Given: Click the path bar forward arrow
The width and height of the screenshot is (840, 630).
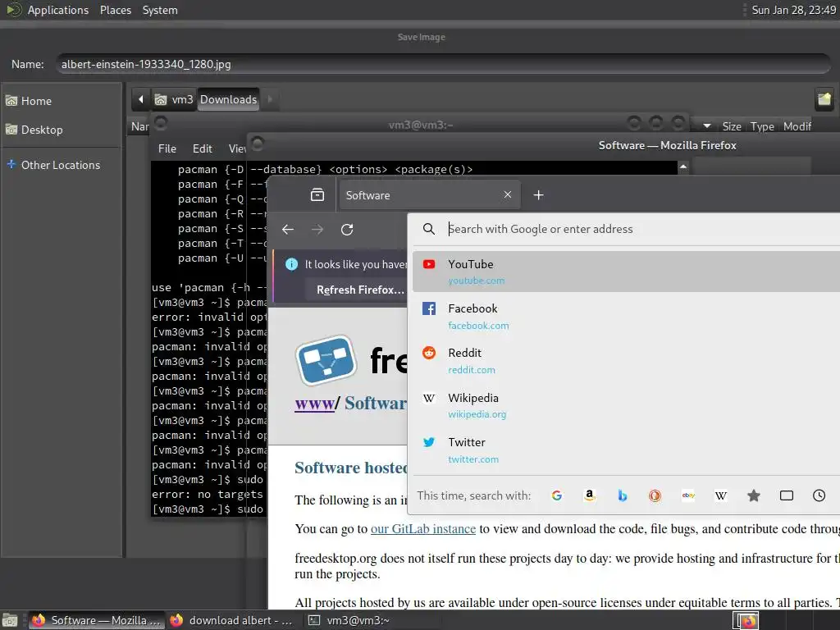Looking at the screenshot, I should tap(270, 99).
